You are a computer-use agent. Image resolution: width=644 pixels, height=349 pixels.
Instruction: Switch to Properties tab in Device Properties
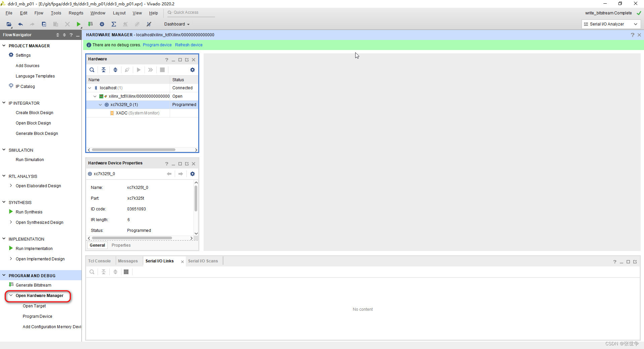click(x=121, y=245)
